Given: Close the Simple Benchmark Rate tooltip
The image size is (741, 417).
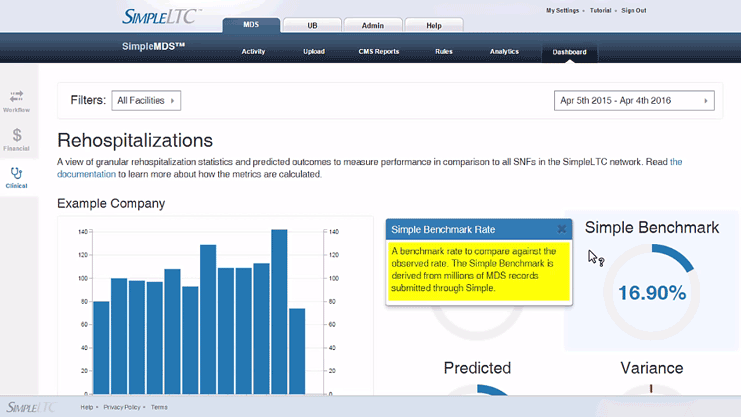Looking at the screenshot, I should click(x=561, y=229).
